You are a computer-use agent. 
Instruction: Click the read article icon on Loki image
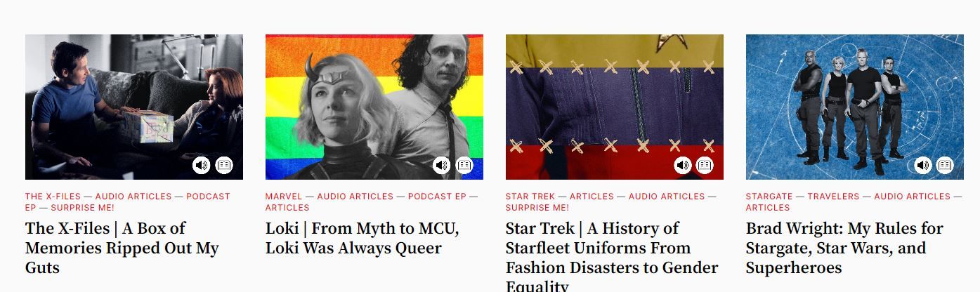point(464,166)
